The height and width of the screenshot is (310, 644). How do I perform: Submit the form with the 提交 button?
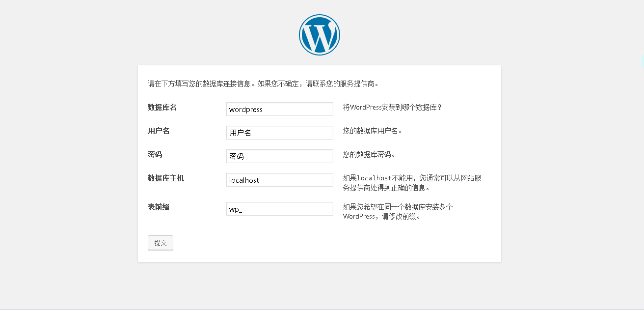tap(161, 243)
